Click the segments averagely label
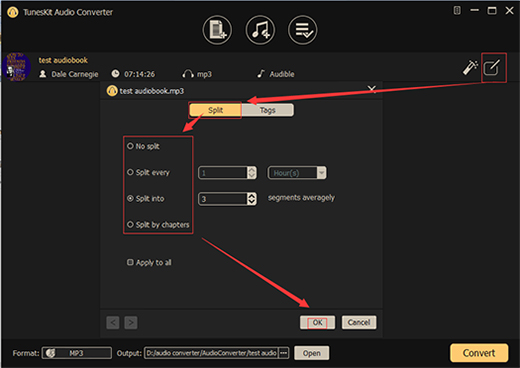 tap(301, 198)
